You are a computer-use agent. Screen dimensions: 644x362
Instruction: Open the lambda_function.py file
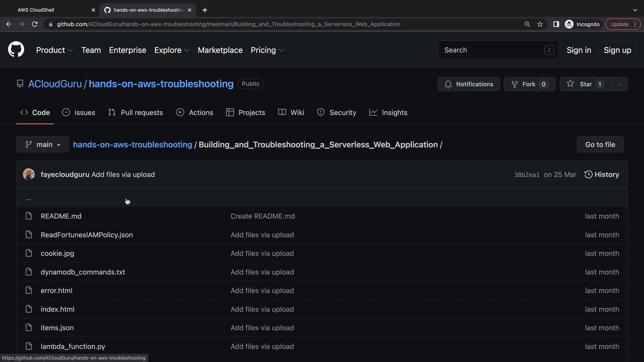(73, 346)
